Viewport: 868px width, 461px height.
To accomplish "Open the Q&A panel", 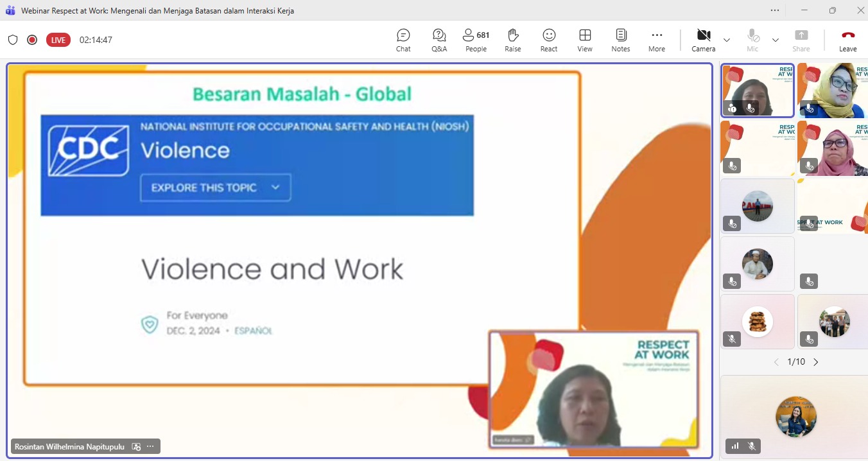I will (x=439, y=40).
